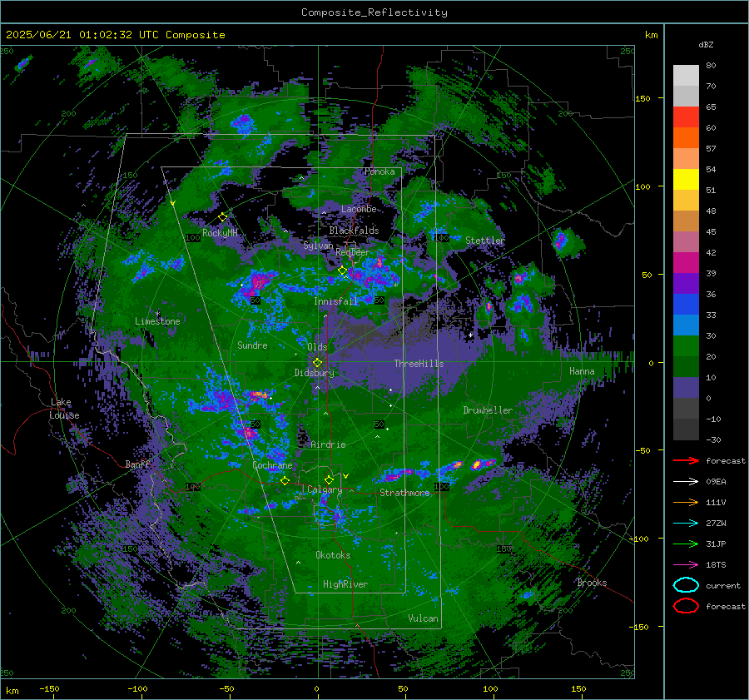
Task: Click the yellow diamond marker beside RockyMH
Action: (222, 217)
